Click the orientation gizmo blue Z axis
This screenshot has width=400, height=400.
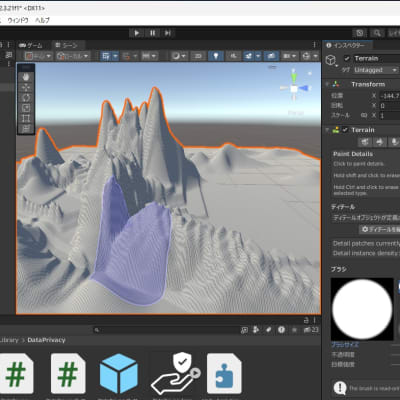[x=304, y=88]
